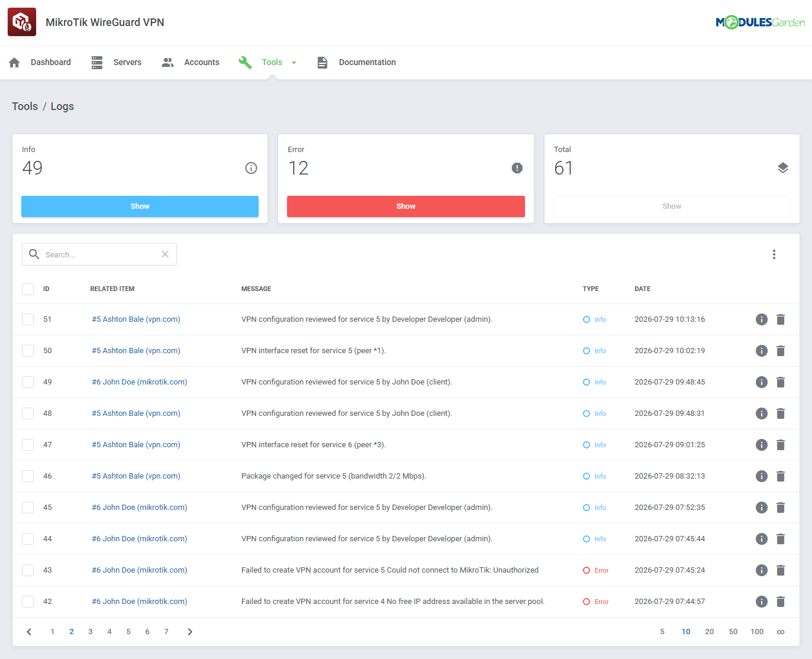Click the Total Show button

[672, 206]
